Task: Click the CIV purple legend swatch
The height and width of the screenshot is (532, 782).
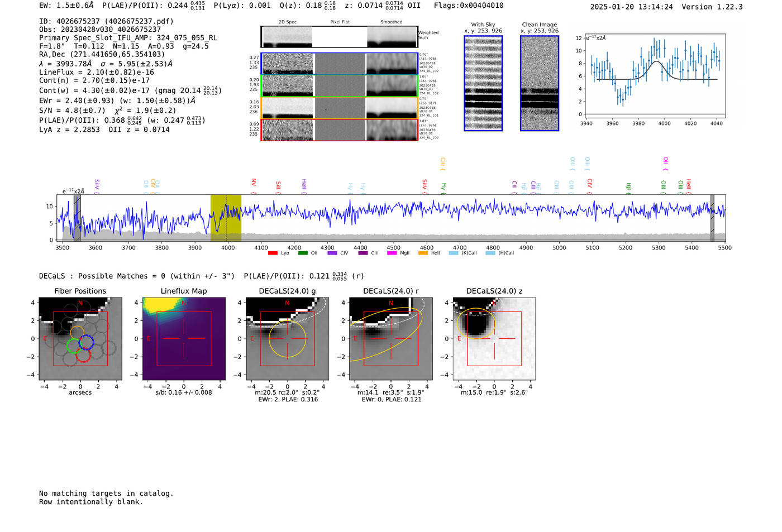Action: click(x=332, y=253)
